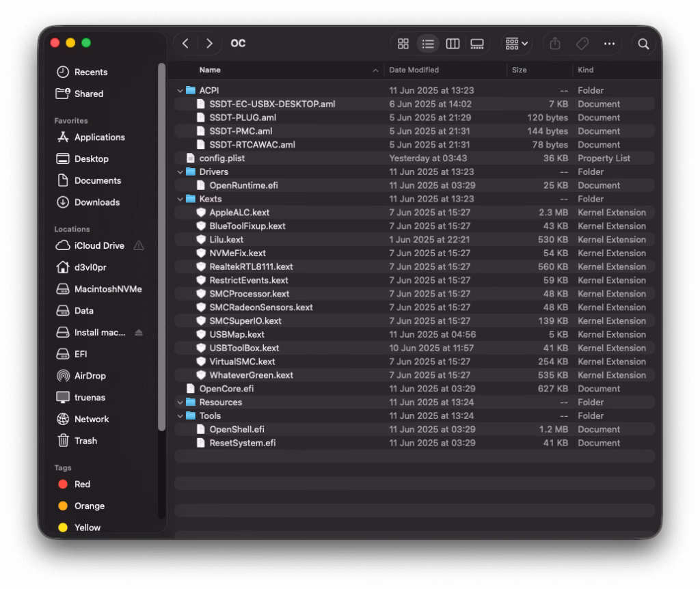The height and width of the screenshot is (589, 700).
Task: Switch to column view
Action: (453, 44)
